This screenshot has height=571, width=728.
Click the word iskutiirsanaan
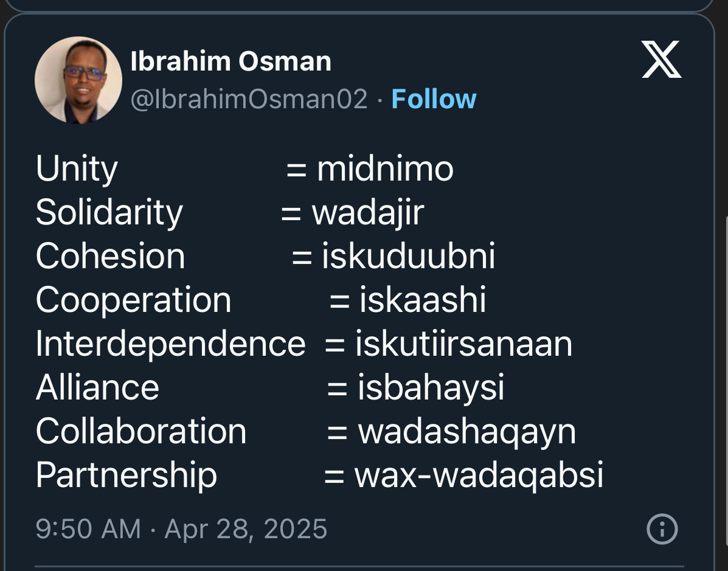coord(464,344)
